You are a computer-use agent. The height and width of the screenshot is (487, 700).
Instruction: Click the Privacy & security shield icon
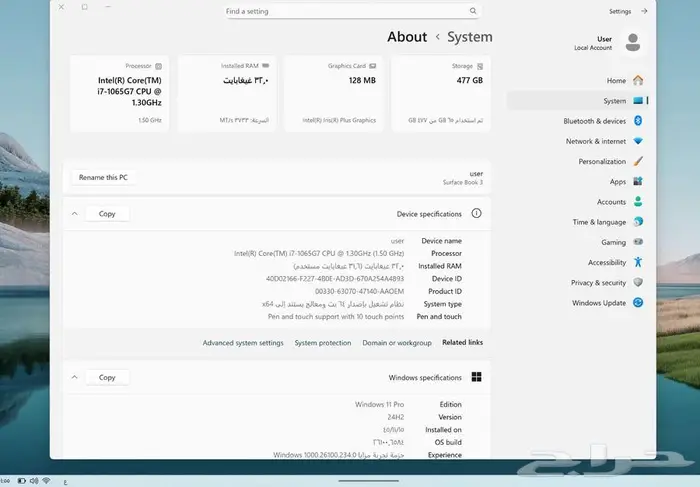[638, 283]
